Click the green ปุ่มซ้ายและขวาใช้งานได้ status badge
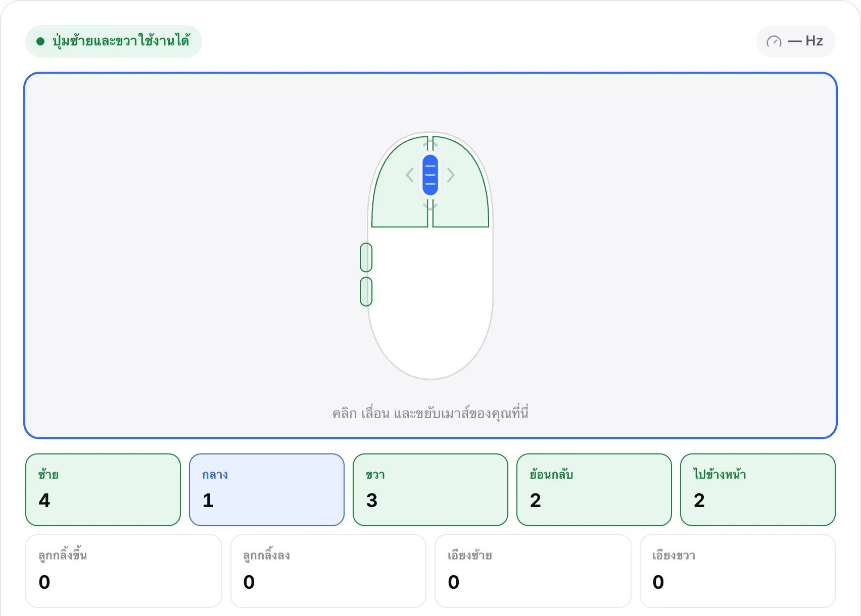 click(114, 41)
